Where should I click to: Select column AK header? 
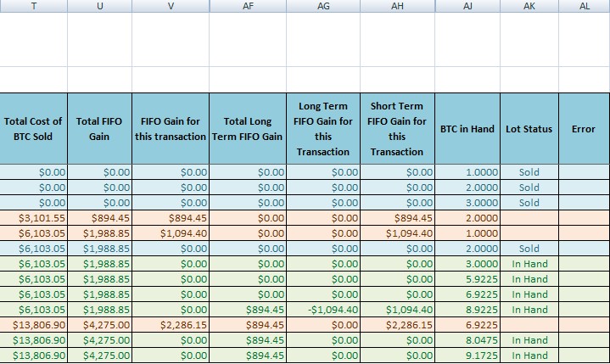(529, 6)
